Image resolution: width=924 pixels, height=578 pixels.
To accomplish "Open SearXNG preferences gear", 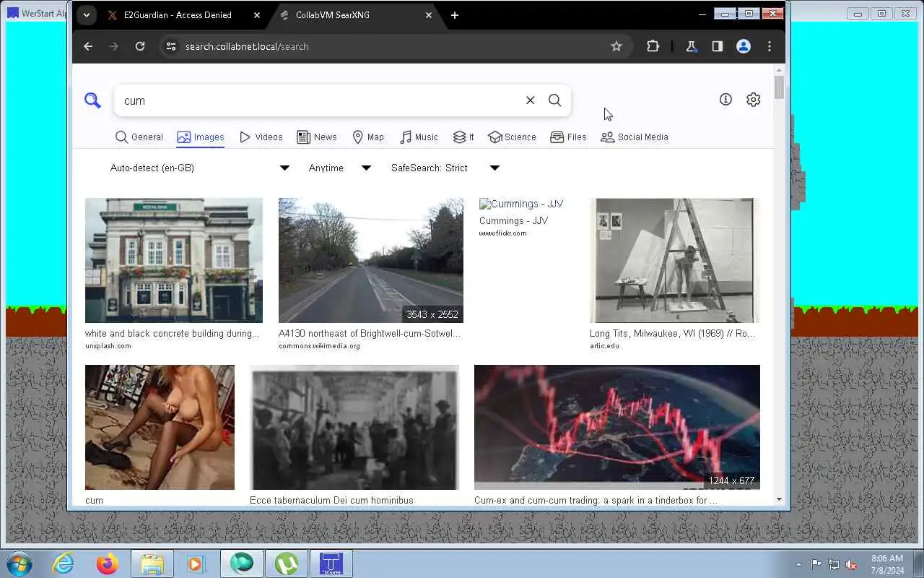I will pos(753,100).
